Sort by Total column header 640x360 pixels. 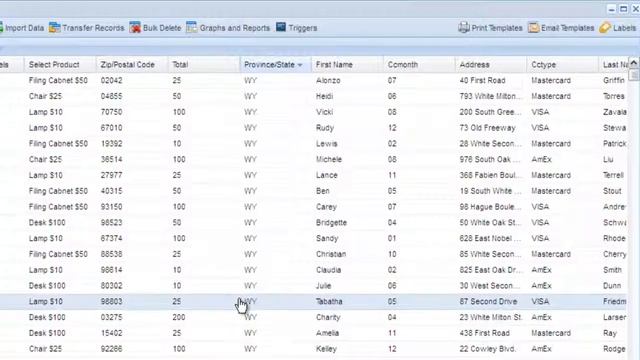[x=180, y=65]
